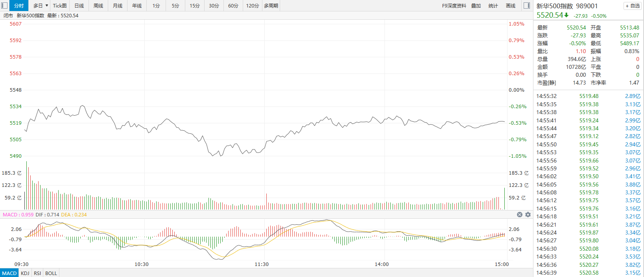This screenshot has width=644, height=277.
Task: Click the 11:30 time axis label
Action: tap(262, 264)
